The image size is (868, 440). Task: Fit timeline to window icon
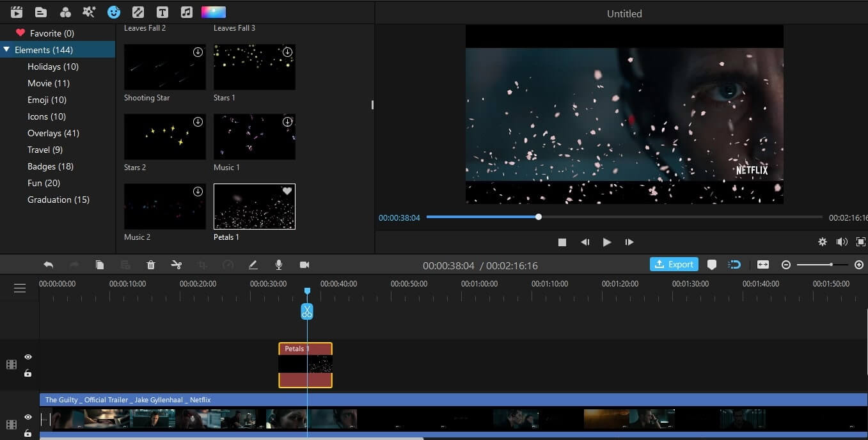click(x=762, y=265)
